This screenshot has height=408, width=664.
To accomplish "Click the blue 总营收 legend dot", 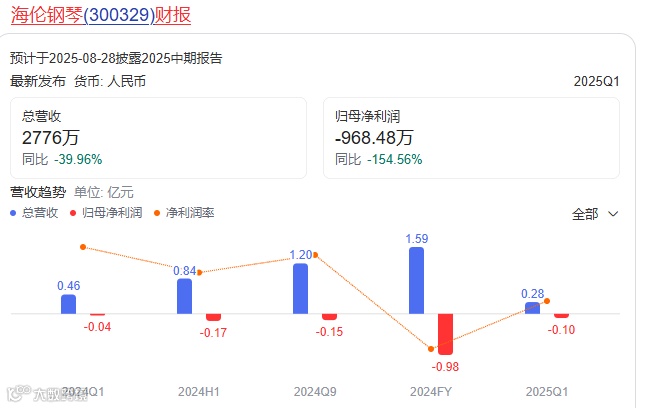I will [x=13, y=213].
